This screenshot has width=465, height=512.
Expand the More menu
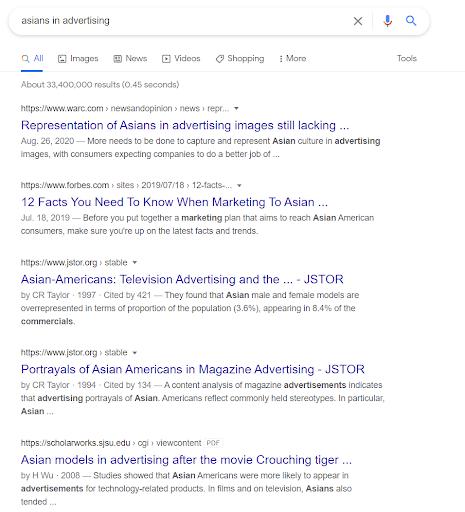click(x=293, y=59)
